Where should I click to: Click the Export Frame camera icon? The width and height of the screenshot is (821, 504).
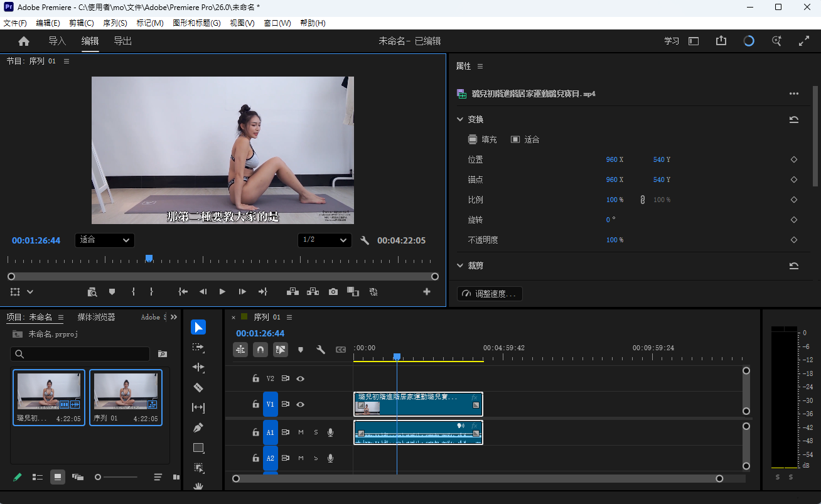click(333, 292)
